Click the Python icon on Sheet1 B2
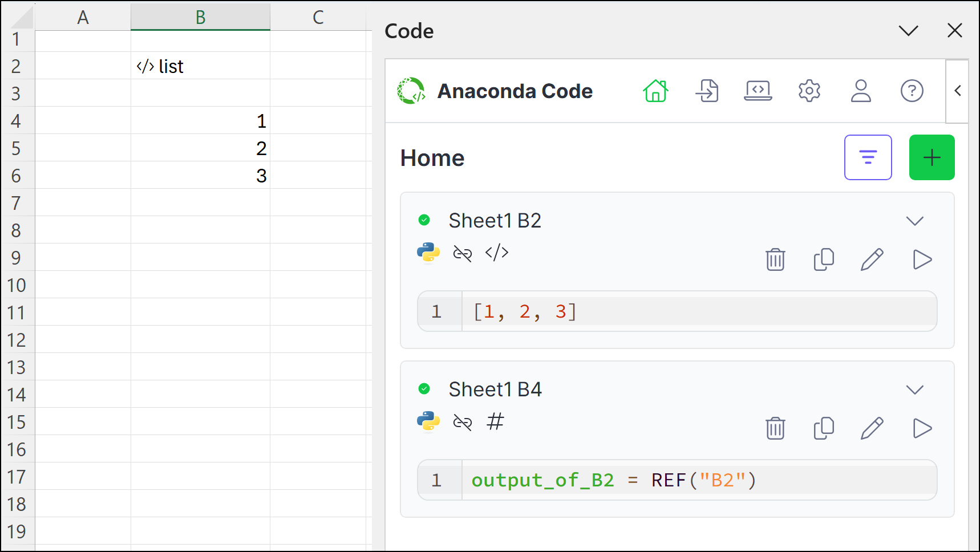This screenshot has height=552, width=980. (x=428, y=253)
